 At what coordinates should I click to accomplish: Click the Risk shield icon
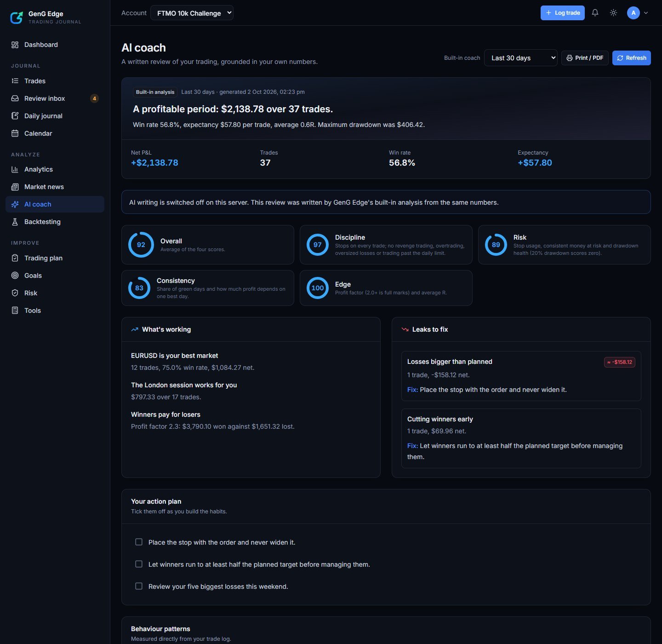coord(15,293)
